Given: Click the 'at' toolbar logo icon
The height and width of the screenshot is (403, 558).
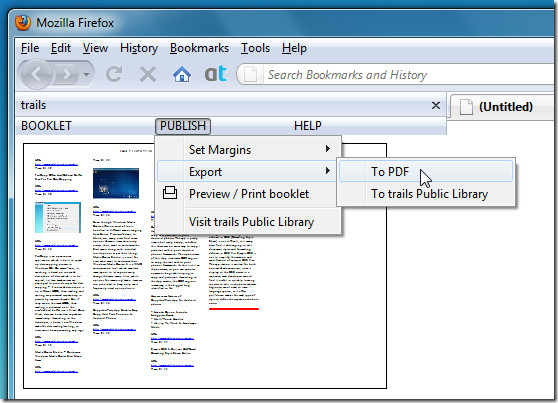Looking at the screenshot, I should [216, 74].
